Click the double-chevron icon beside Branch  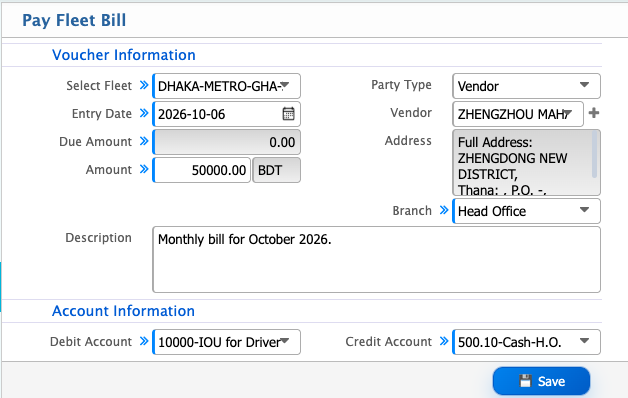click(x=444, y=210)
